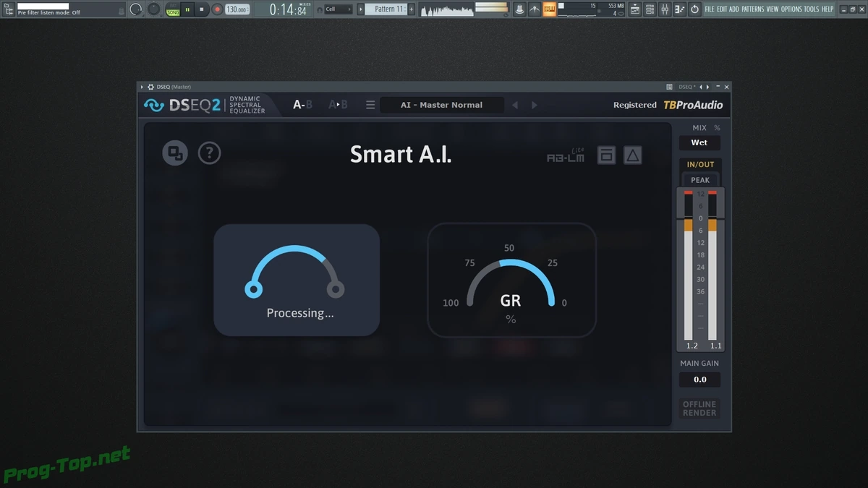
Task: Select the Pattern 11 selector
Action: point(386,9)
